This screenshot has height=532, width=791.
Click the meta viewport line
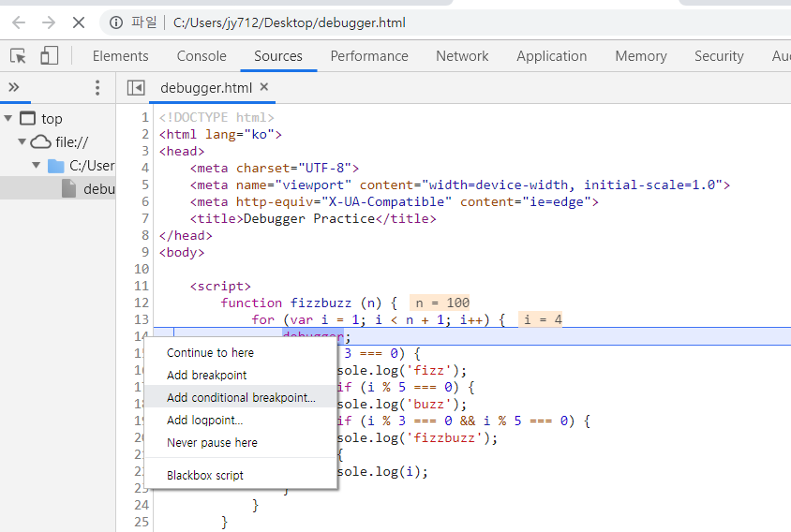click(x=460, y=185)
